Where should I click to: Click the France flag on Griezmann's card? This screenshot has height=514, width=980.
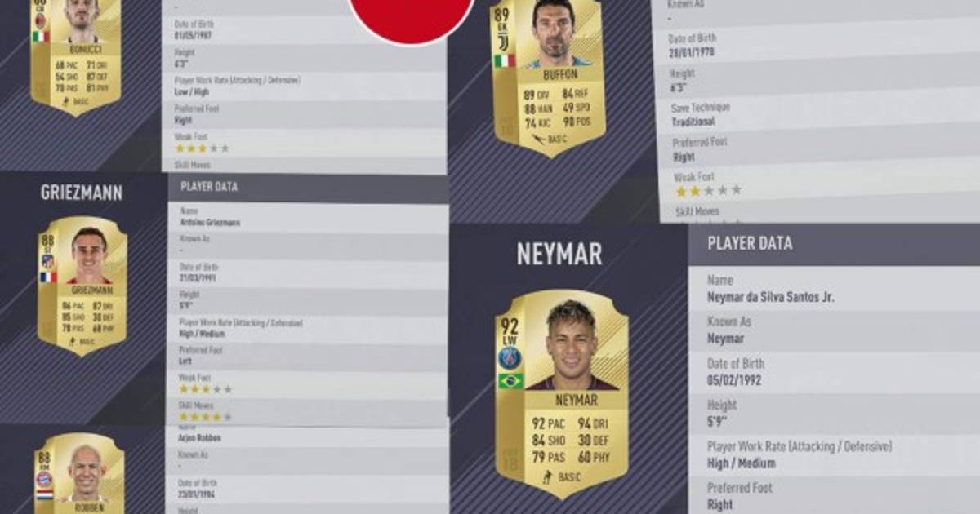tap(49, 277)
